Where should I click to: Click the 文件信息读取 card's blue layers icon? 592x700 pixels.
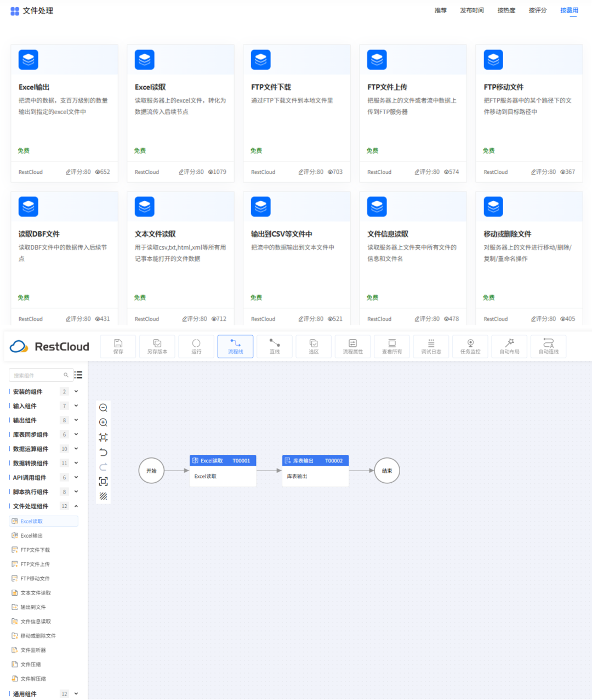[x=377, y=207]
